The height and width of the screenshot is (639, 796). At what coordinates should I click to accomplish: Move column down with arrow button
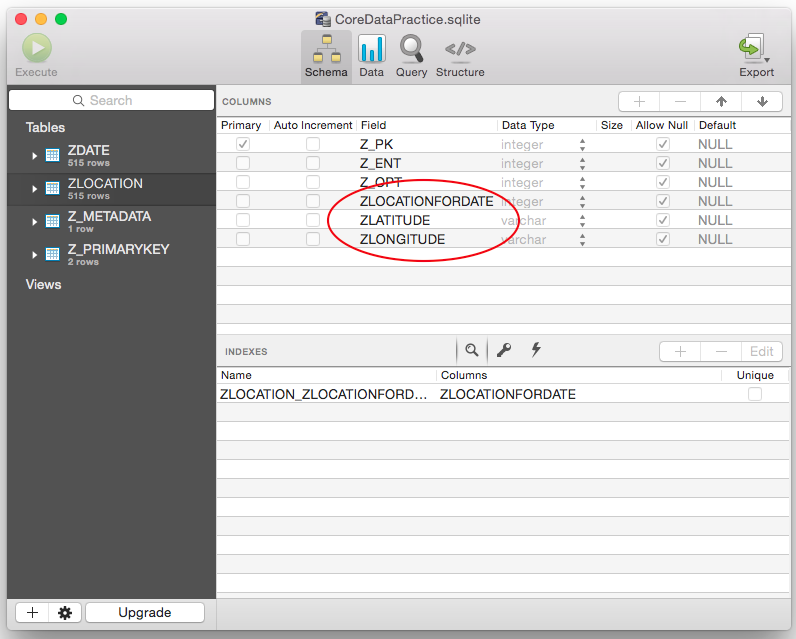(x=762, y=102)
